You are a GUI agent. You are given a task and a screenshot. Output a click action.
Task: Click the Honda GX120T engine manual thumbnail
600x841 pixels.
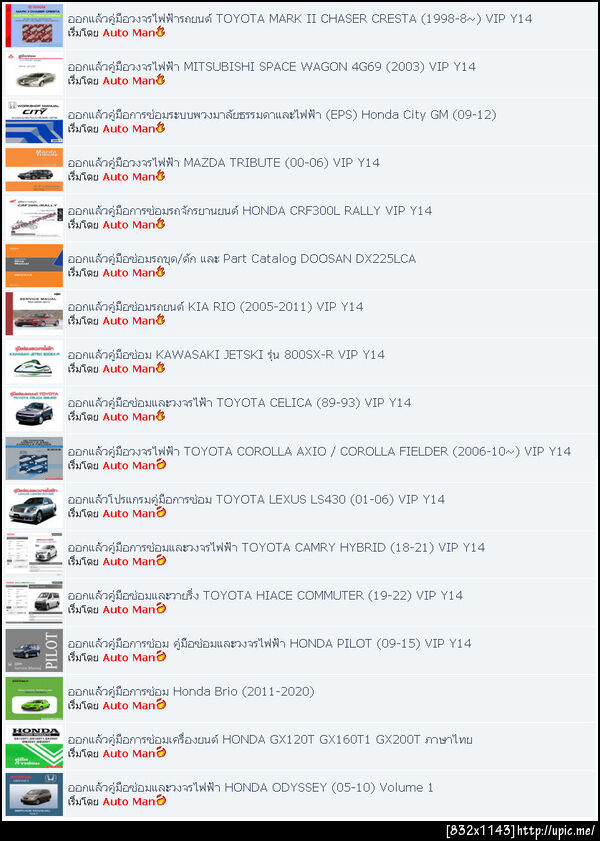(34, 746)
